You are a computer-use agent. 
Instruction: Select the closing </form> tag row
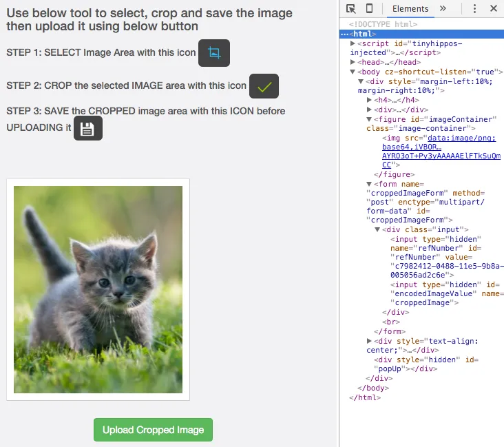click(x=390, y=331)
